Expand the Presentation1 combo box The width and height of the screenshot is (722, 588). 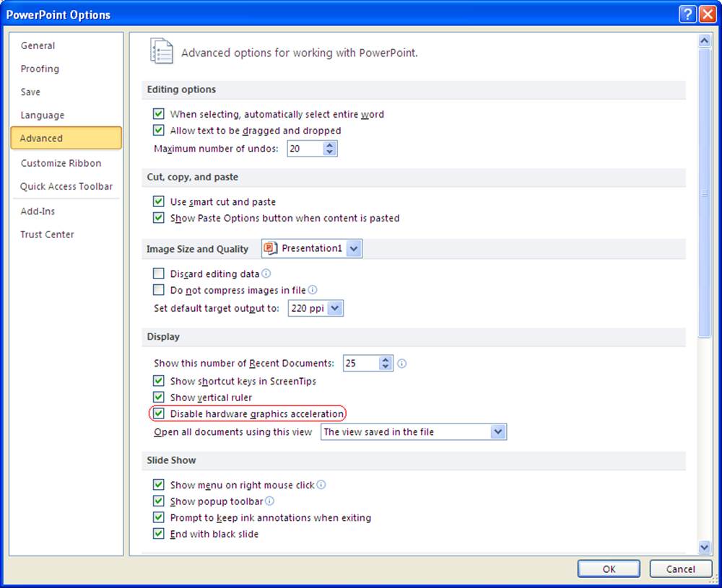[353, 248]
